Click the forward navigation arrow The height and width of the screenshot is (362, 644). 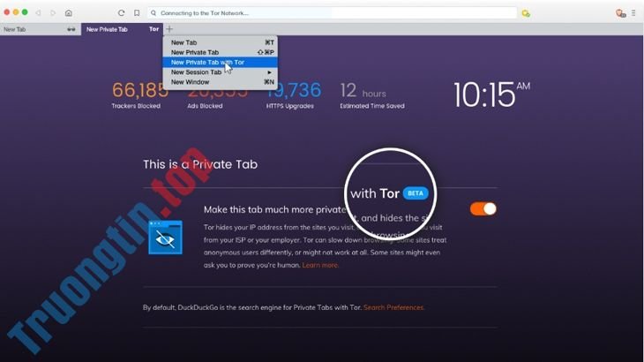click(53, 12)
